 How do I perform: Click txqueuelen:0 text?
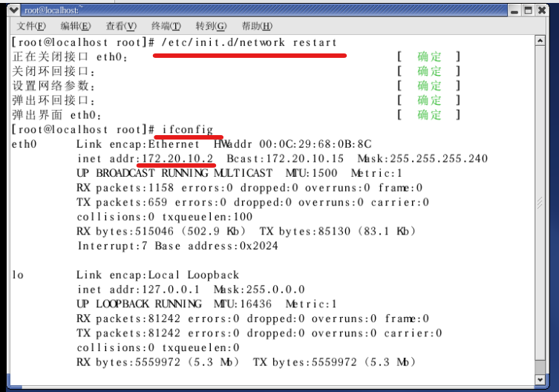pyautogui.click(x=200, y=347)
